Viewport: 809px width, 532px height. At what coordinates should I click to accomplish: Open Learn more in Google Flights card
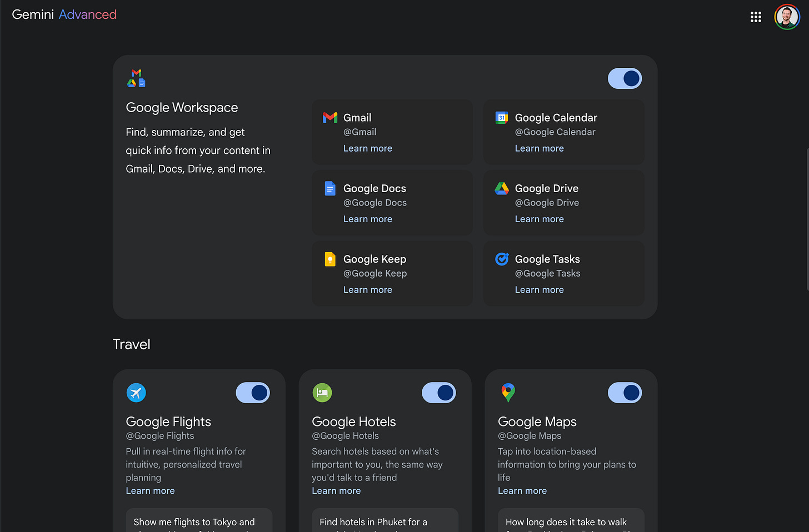click(150, 490)
